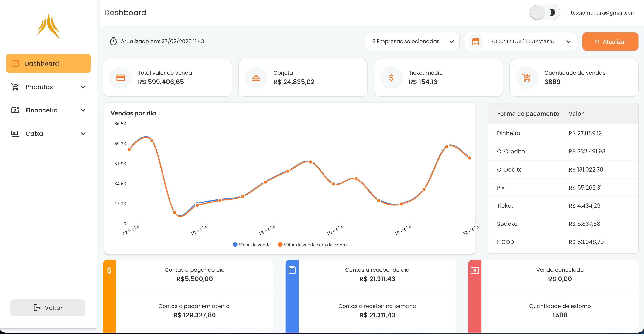Click the Financeiro chart icon
This screenshot has width=644, height=334.
(15, 110)
